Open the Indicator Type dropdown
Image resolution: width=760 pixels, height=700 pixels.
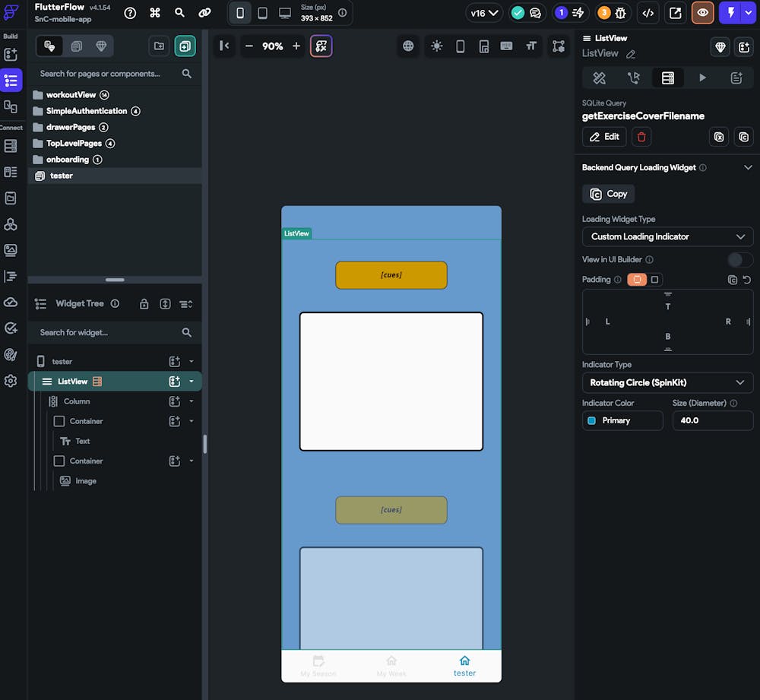point(667,382)
